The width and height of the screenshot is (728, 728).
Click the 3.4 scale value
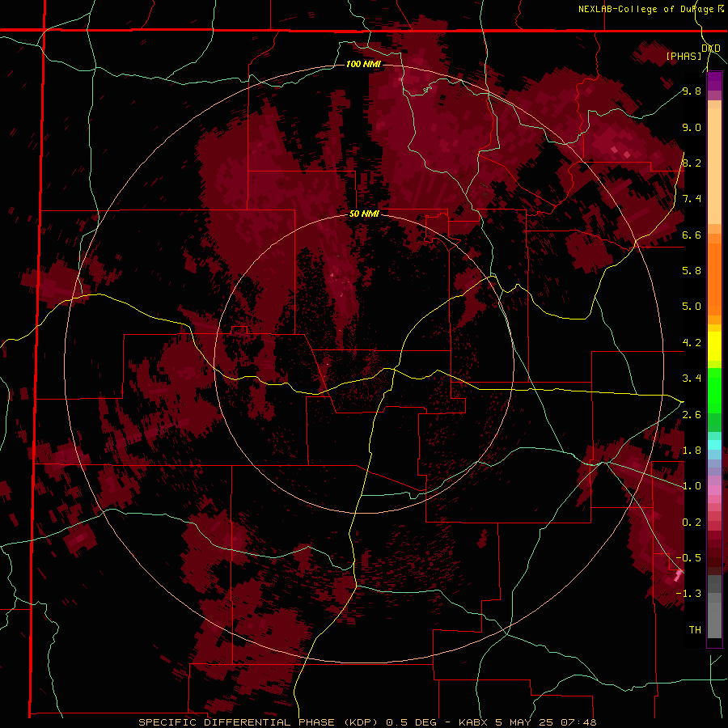pos(692,379)
